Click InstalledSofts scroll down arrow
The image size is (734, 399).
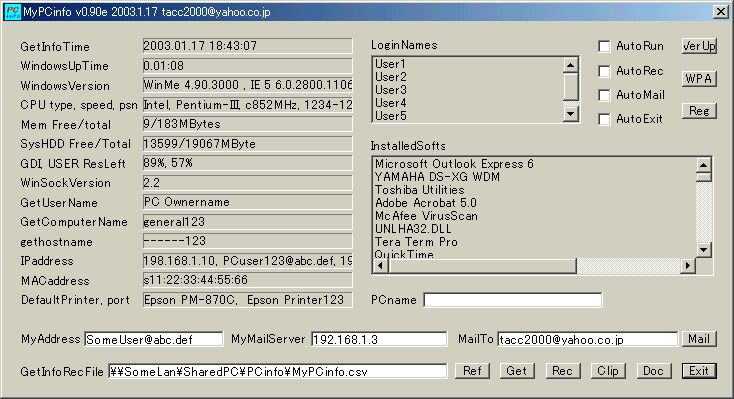click(x=704, y=250)
